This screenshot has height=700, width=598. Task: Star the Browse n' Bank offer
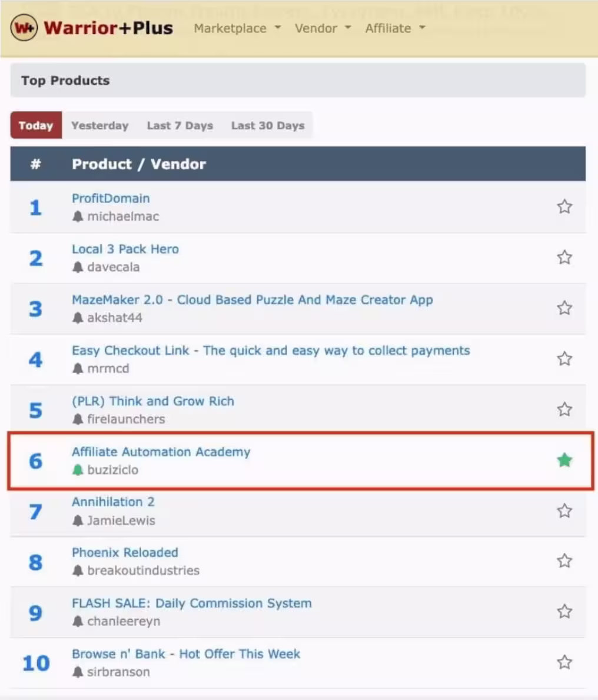click(564, 662)
